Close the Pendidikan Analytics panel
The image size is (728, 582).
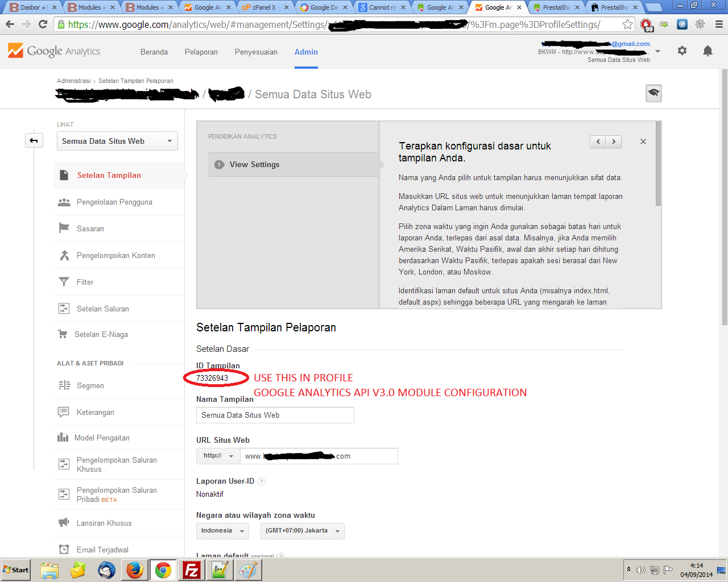click(643, 142)
